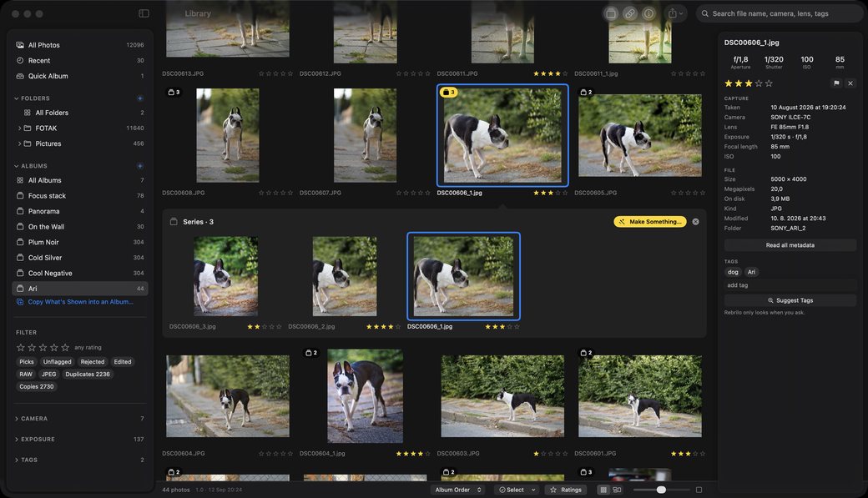This screenshot has width=868, height=498.
Task: Set info panel rating to five stars
Action: coord(769,83)
